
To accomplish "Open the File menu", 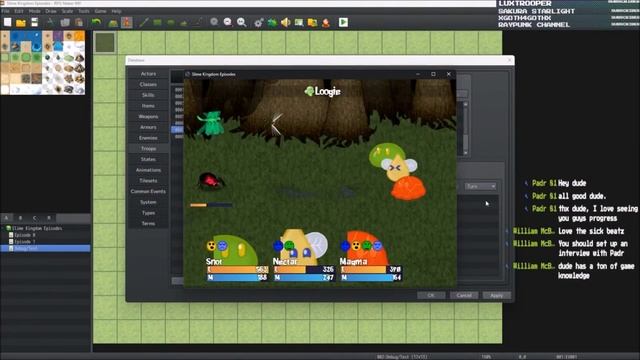I will 5,11.
